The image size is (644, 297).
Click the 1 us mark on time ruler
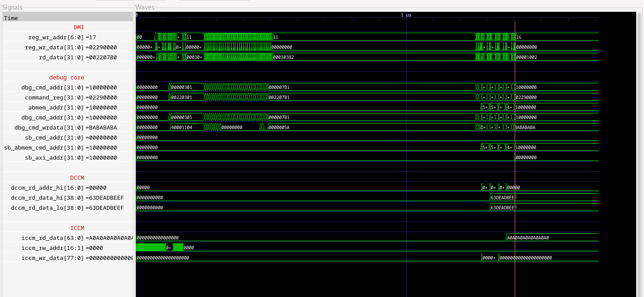(406, 15)
